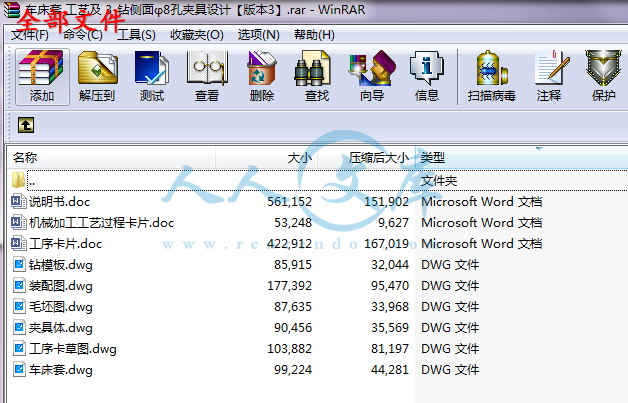Click 文件夹 type of parent folder row

point(439,181)
